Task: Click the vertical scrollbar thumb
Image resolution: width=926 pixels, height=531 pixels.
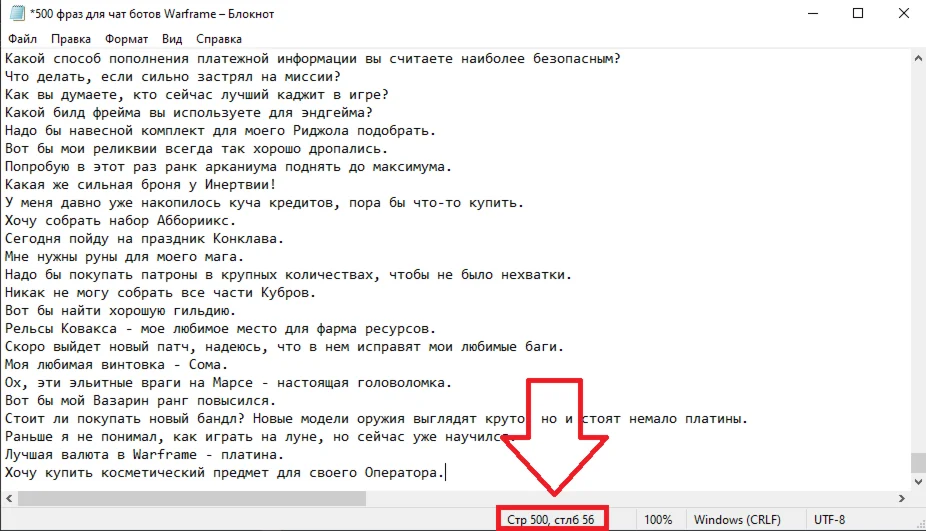Action: click(918, 462)
